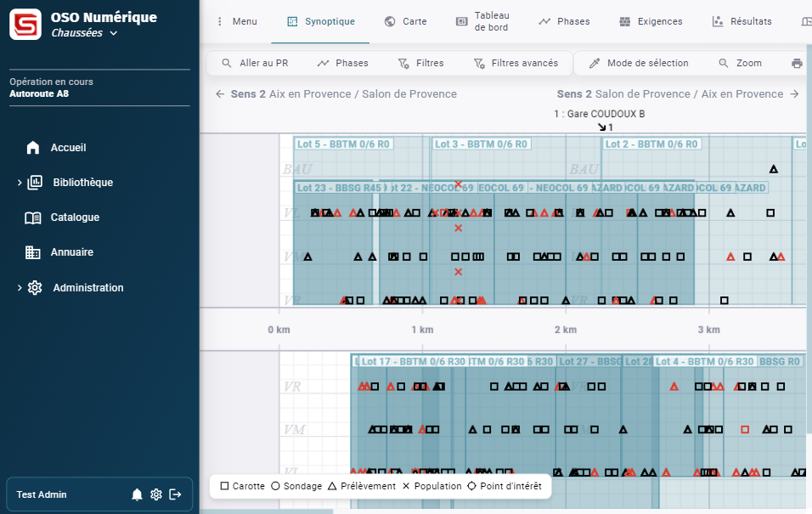Navigate left to Sens 2 Aix en Provence
812x514 pixels.
point(220,94)
